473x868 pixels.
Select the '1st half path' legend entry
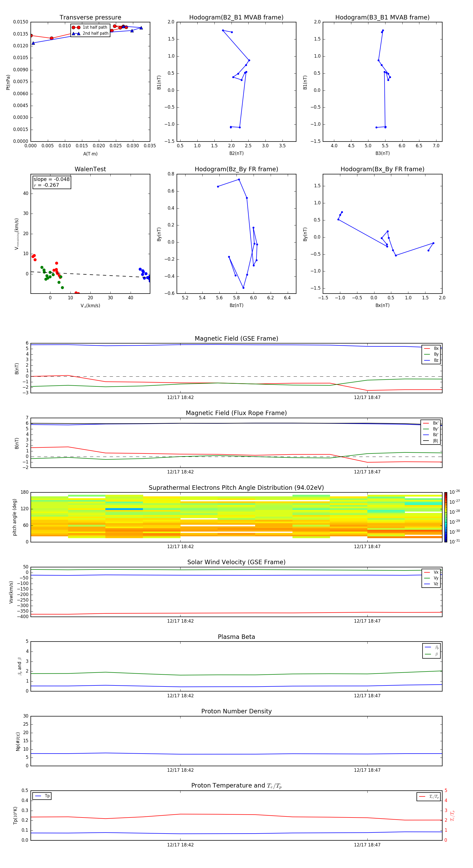point(90,27)
